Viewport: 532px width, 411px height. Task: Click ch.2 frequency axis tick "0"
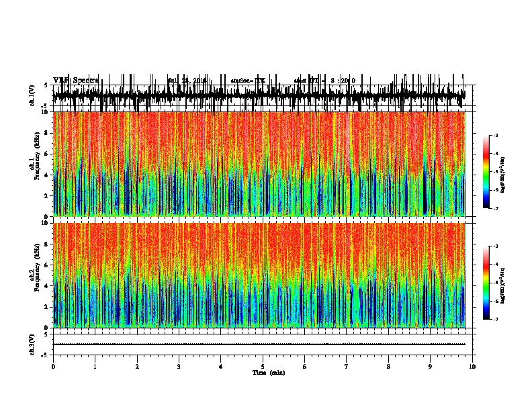[x=47, y=328]
